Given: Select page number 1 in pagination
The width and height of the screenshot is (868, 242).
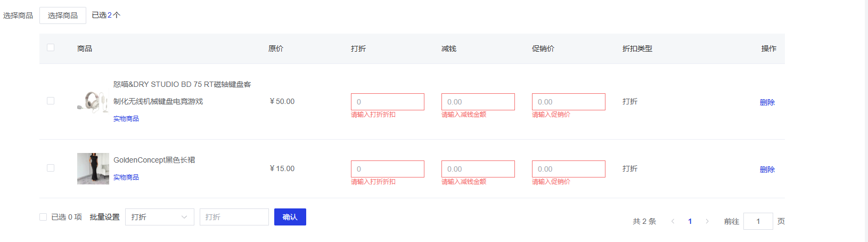Looking at the screenshot, I should (x=690, y=221).
